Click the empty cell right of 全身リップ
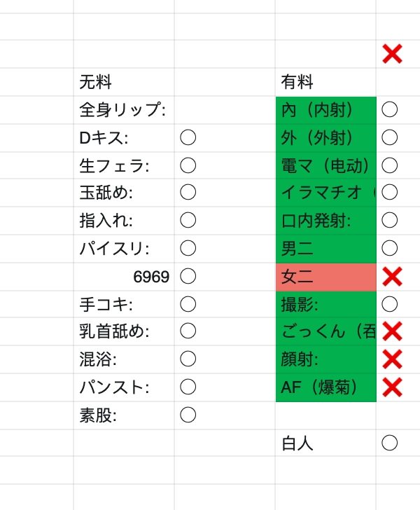This screenshot has width=420, height=510. (x=224, y=110)
